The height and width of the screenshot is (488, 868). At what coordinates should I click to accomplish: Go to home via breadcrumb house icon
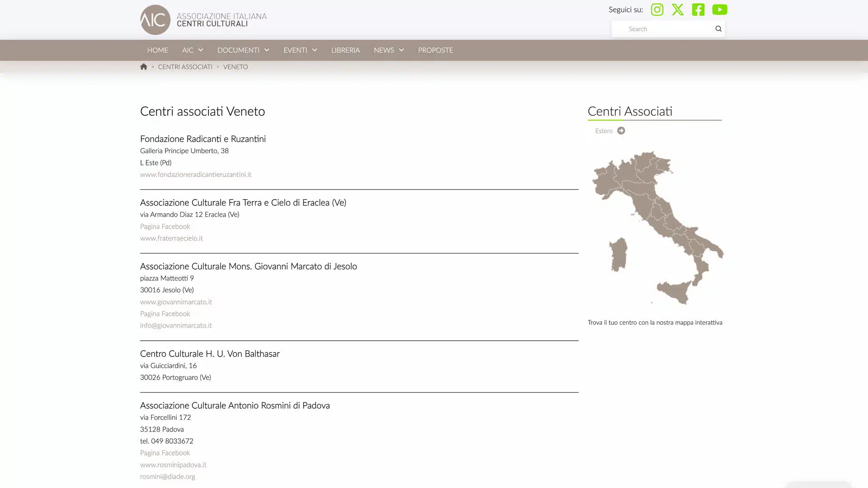pos(144,67)
